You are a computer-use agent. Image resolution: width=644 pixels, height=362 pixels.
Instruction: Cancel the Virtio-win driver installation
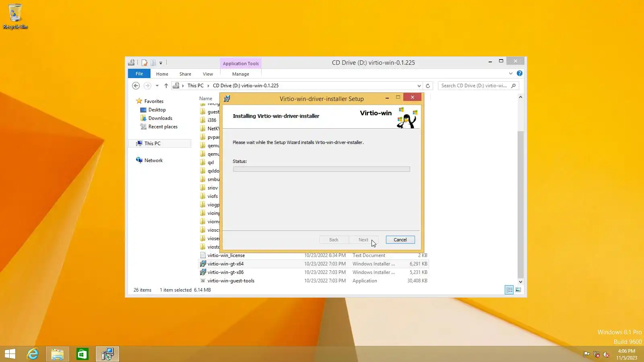(400, 240)
